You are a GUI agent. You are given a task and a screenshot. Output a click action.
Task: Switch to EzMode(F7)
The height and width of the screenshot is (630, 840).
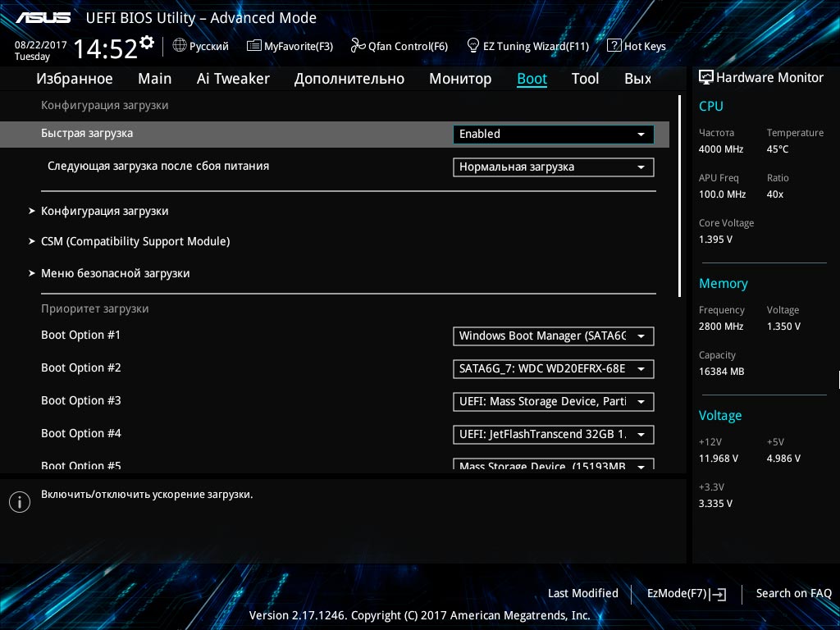687,594
